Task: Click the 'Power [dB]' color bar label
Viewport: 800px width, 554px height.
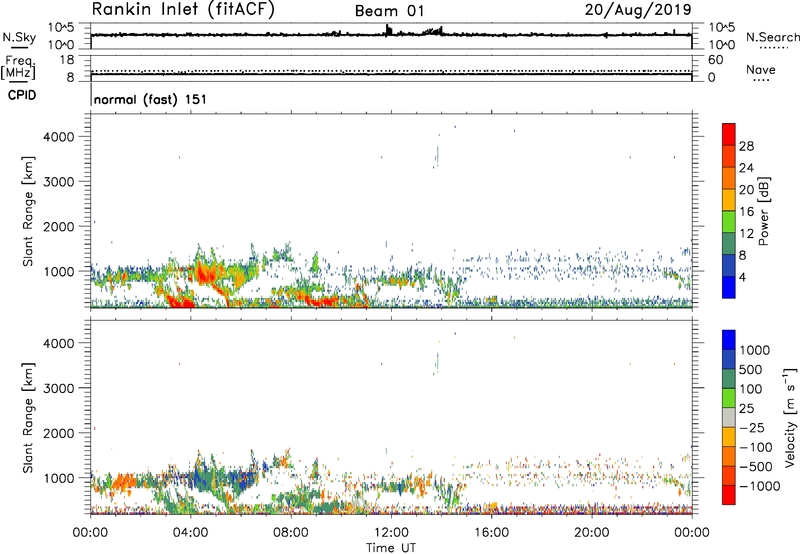Action: click(763, 211)
